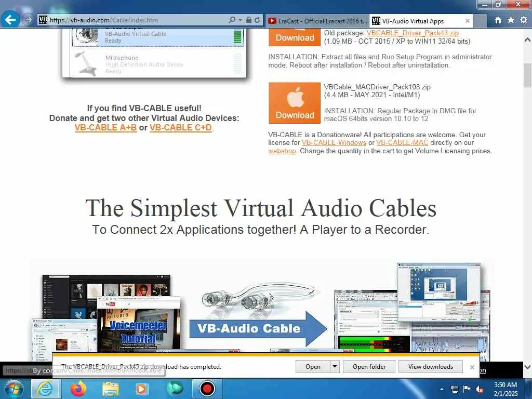The image size is (532, 399).
Task: Click the security lock icon
Action: pyautogui.click(x=249, y=20)
